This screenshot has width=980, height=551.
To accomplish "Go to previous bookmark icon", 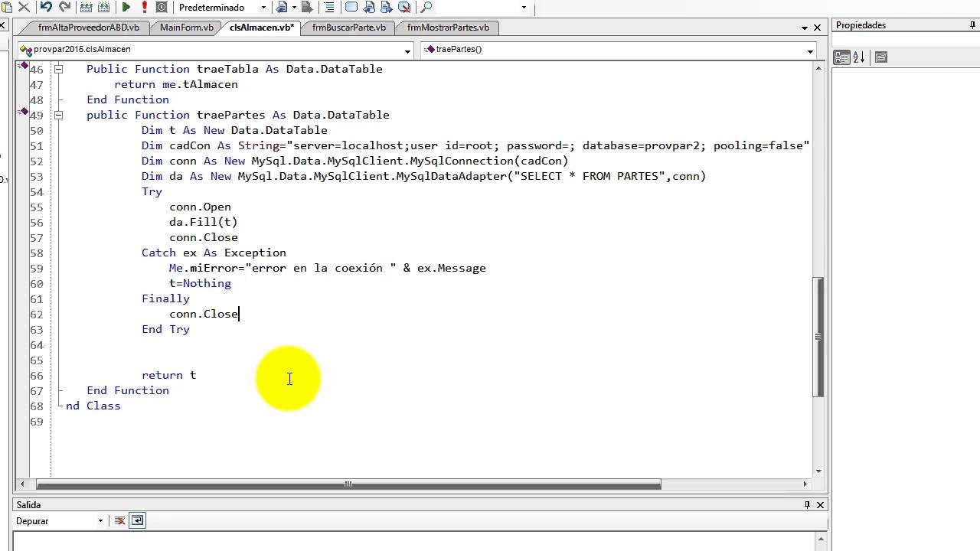I will pyautogui.click(x=369, y=8).
